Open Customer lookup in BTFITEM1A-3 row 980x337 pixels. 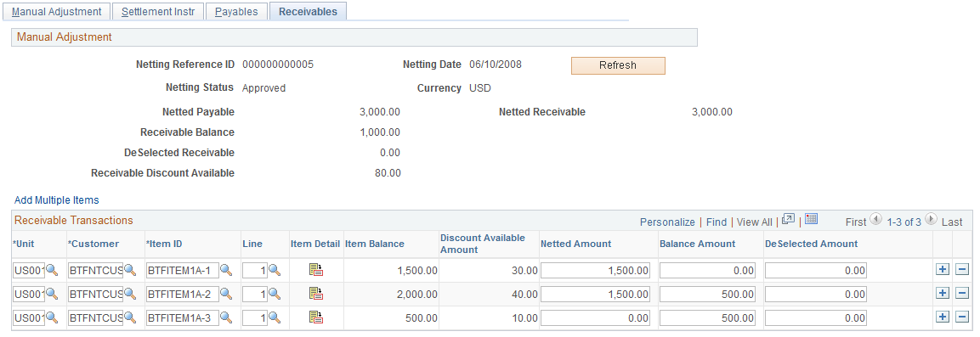point(130,317)
